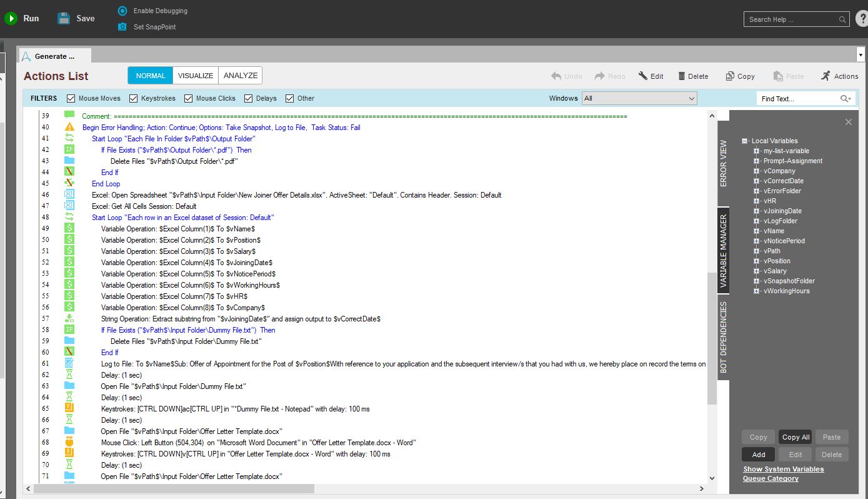Switch to the VISUALIZE view tab

[196, 76]
